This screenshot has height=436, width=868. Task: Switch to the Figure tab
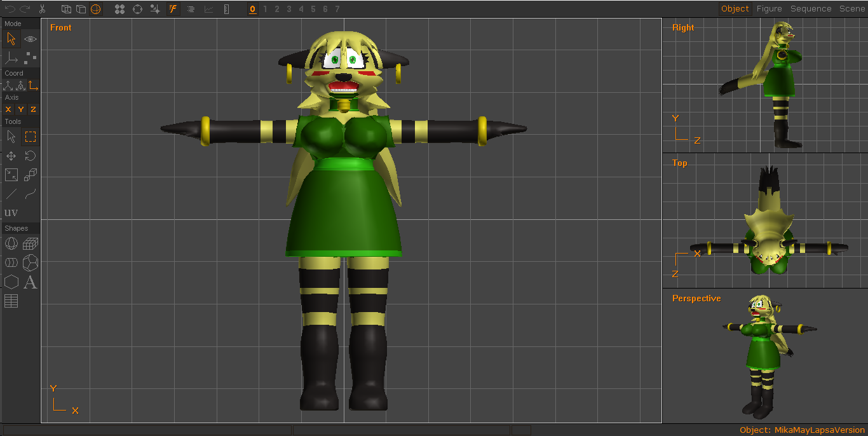[x=769, y=9]
